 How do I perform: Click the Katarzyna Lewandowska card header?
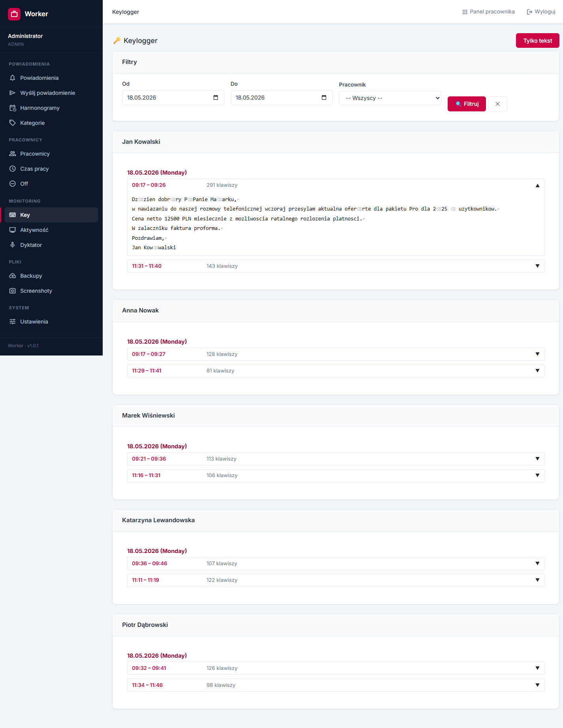(335, 520)
